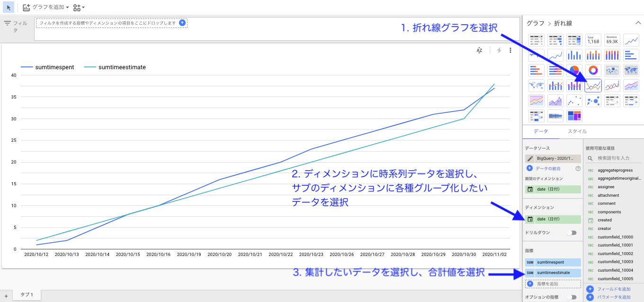Select the table with heatmap chart type

point(574,40)
